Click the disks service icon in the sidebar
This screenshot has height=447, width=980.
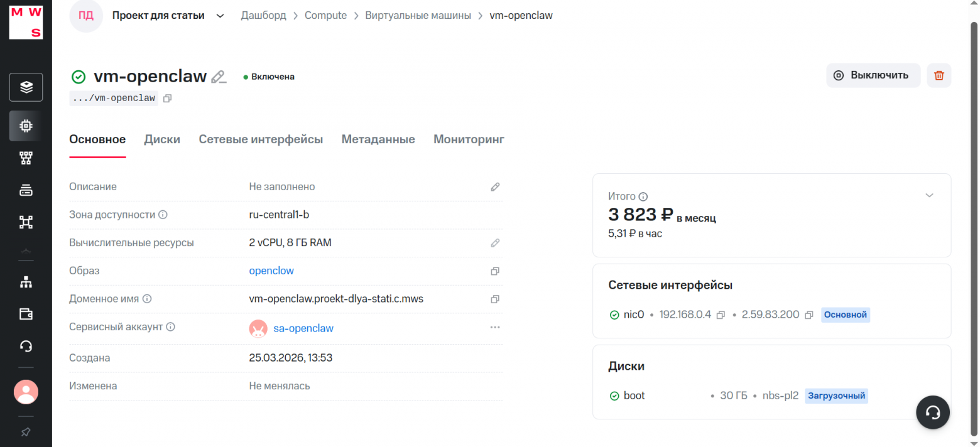pyautogui.click(x=26, y=190)
